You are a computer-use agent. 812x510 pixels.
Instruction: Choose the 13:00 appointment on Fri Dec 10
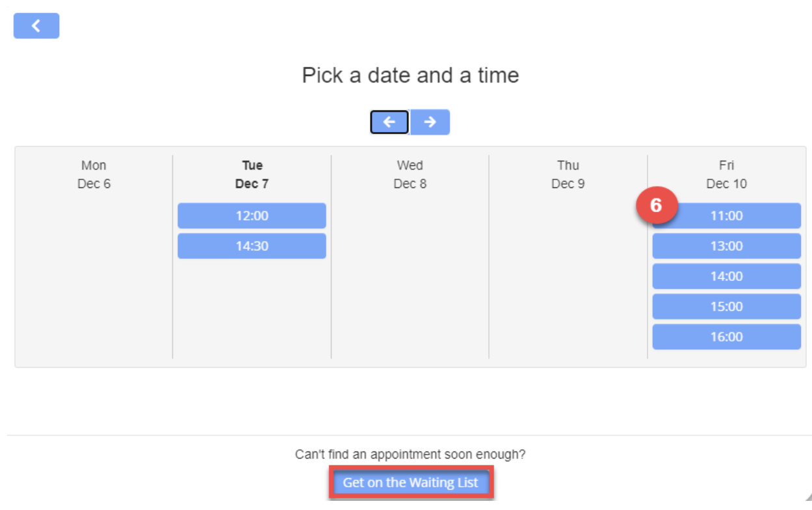(726, 246)
